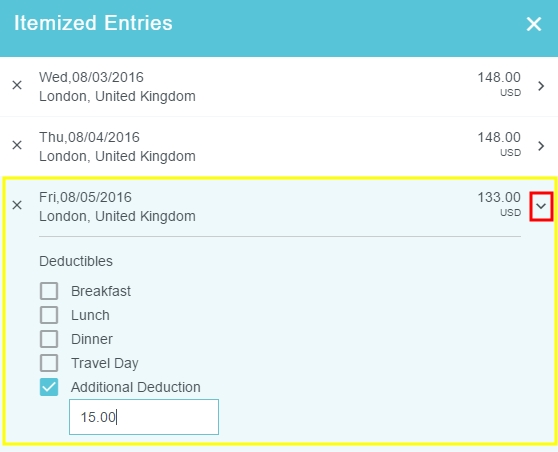Collapse the Fri 08/05/2016 entry chevron
558x452 pixels.
(x=541, y=206)
